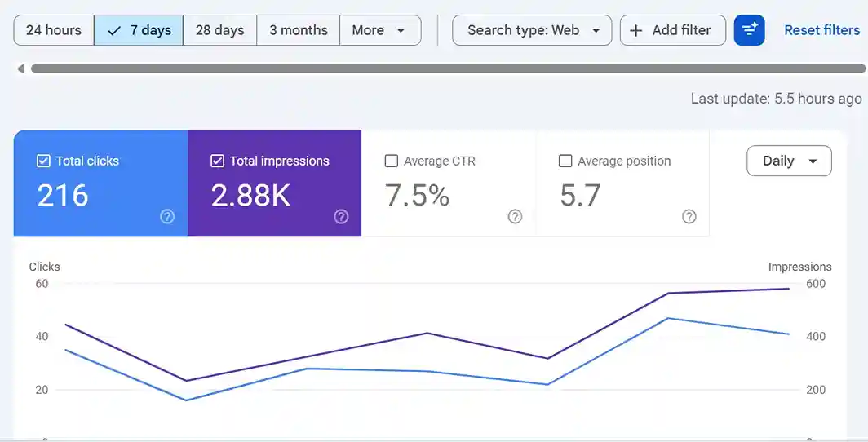Image resolution: width=868 pixels, height=442 pixels.
Task: Uncheck the Total clicks checkbox
Action: pyautogui.click(x=43, y=161)
